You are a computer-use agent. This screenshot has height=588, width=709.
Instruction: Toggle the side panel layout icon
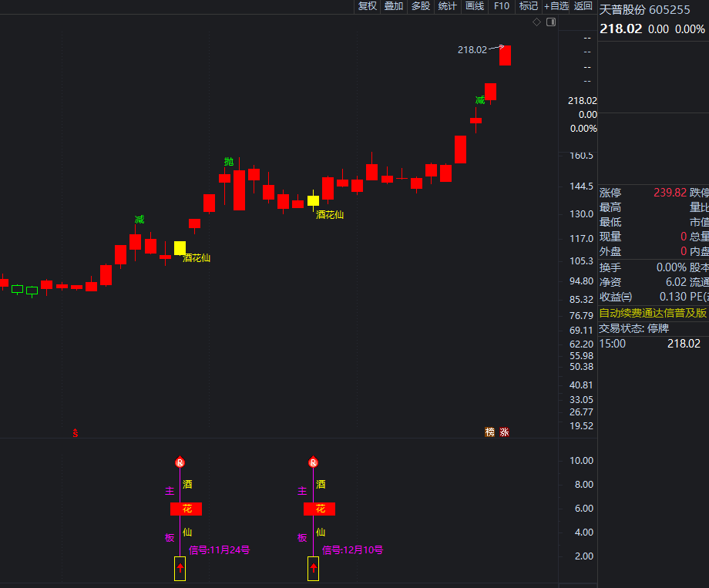(550, 22)
